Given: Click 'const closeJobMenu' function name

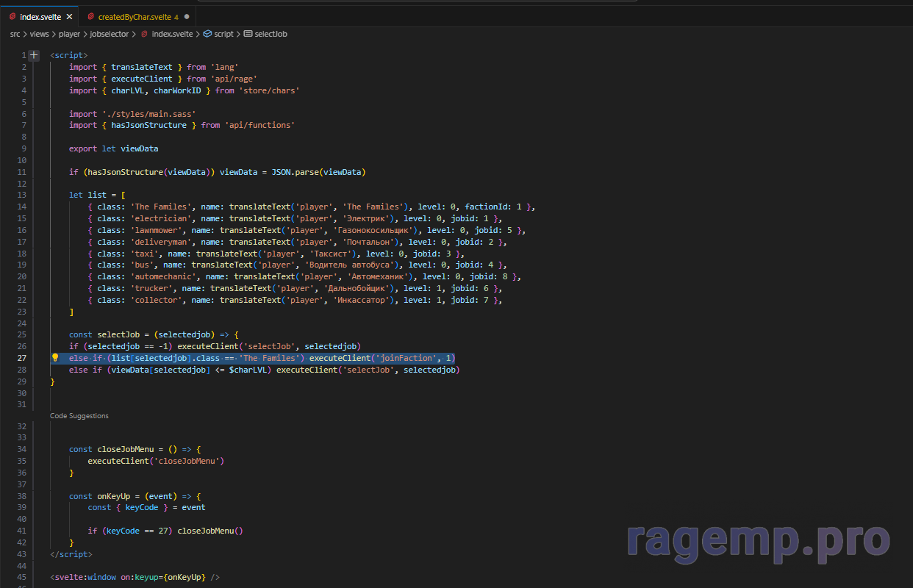Looking at the screenshot, I should 126,449.
